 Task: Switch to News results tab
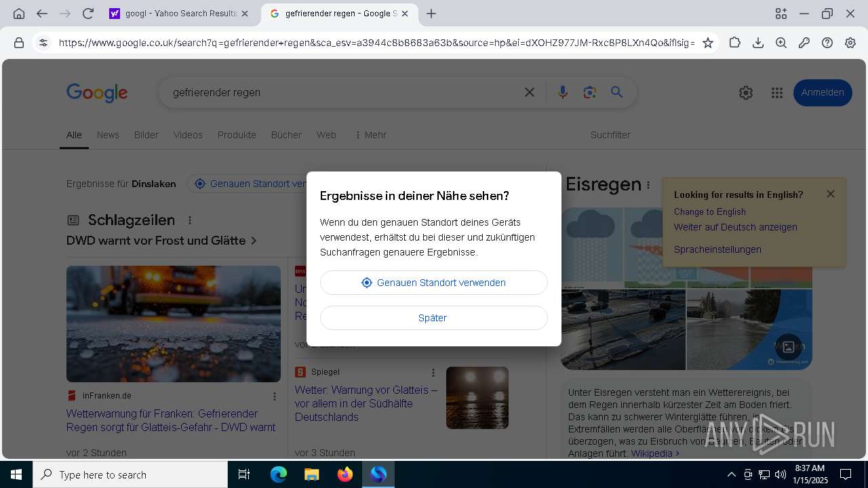pyautogui.click(x=108, y=135)
